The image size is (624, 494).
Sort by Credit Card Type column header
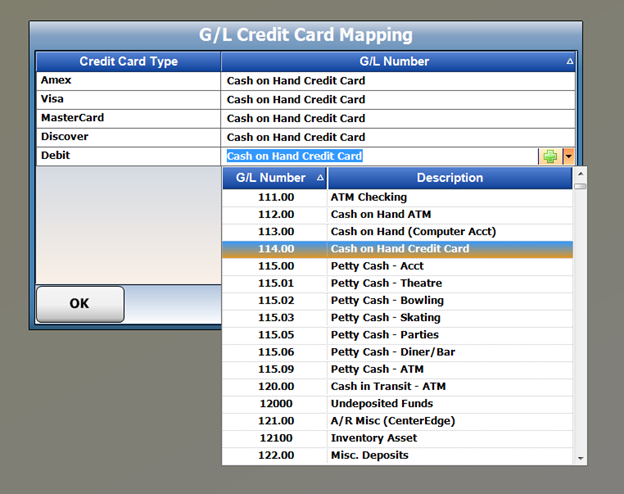click(129, 61)
